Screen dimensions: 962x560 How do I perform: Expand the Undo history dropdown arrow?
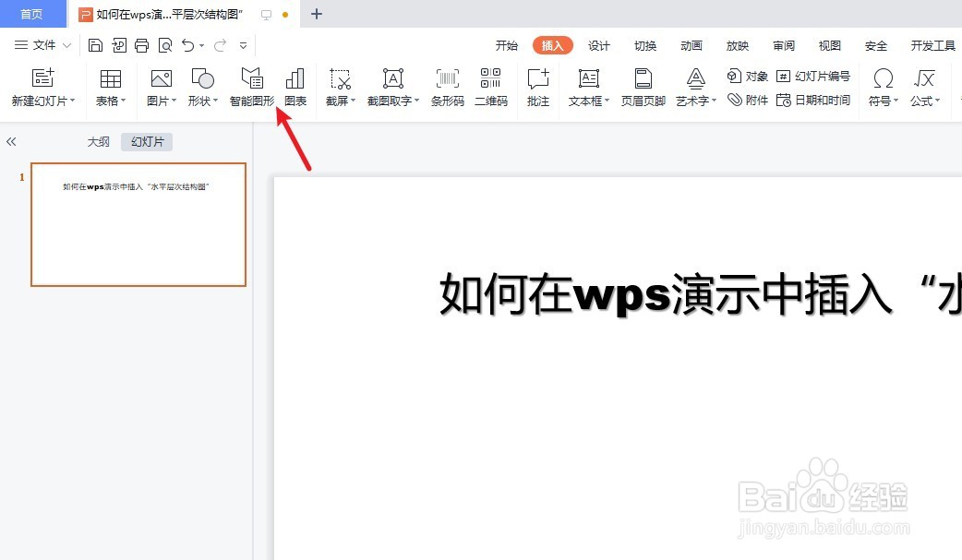point(201,45)
